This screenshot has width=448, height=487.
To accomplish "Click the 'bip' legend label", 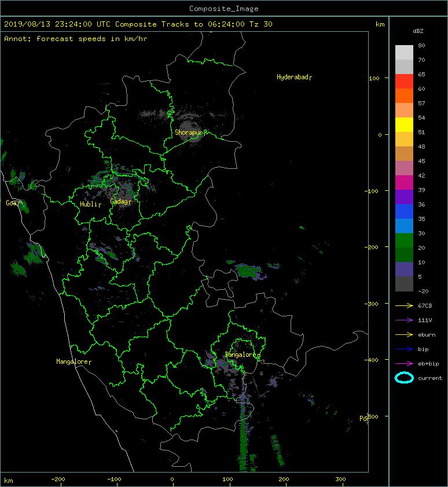I will coord(423,349).
